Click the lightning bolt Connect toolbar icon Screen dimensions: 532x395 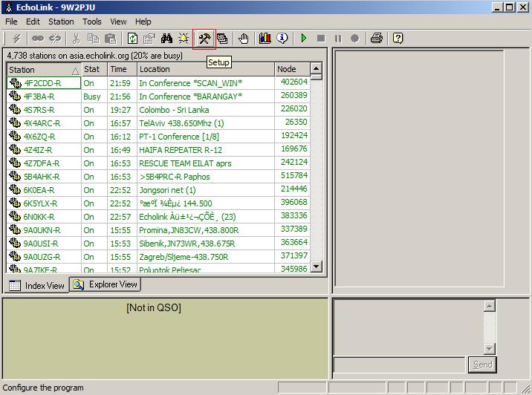[x=16, y=39]
